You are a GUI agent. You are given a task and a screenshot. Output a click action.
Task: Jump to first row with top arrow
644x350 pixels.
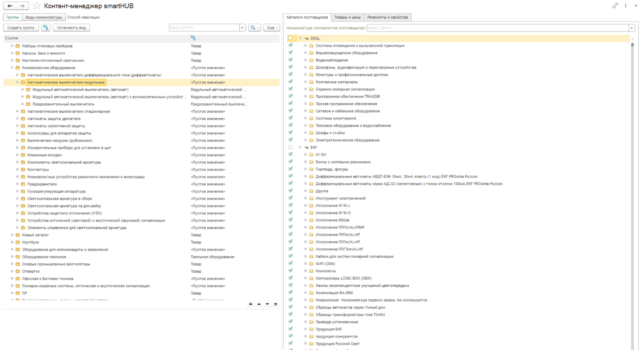251,304
